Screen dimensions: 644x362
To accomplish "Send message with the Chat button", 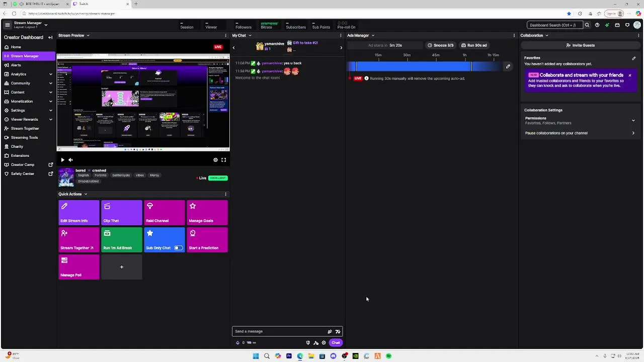I will (x=336, y=343).
